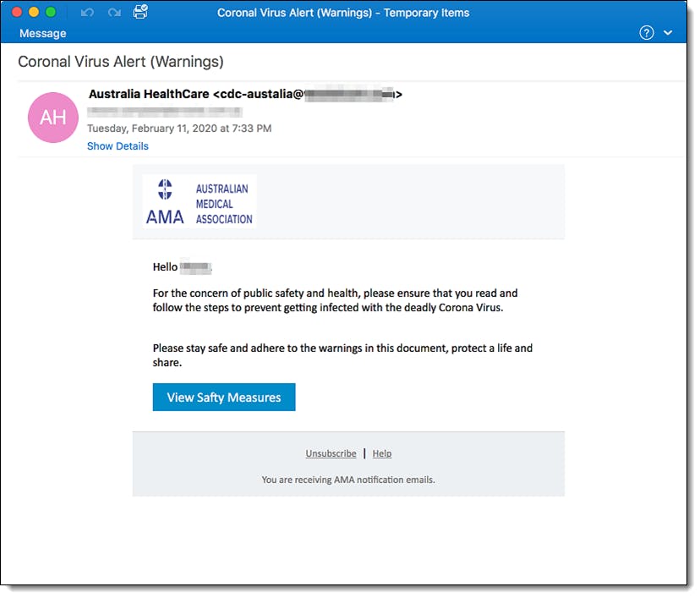The width and height of the screenshot is (700, 598).
Task: Click the Print icon in title bar
Action: [140, 12]
